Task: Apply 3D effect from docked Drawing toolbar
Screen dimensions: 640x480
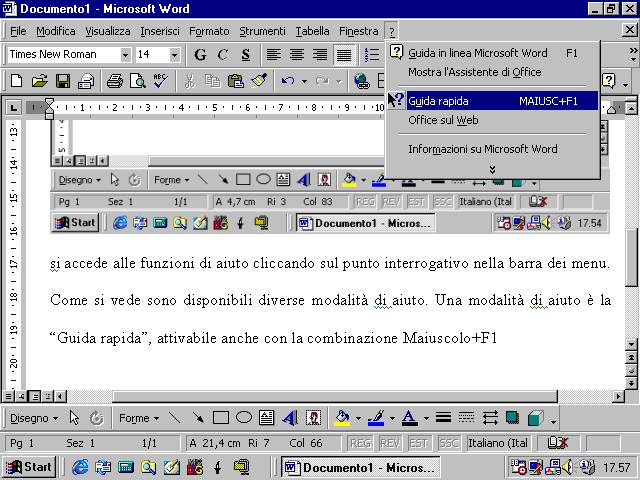Action: pyautogui.click(x=535, y=418)
